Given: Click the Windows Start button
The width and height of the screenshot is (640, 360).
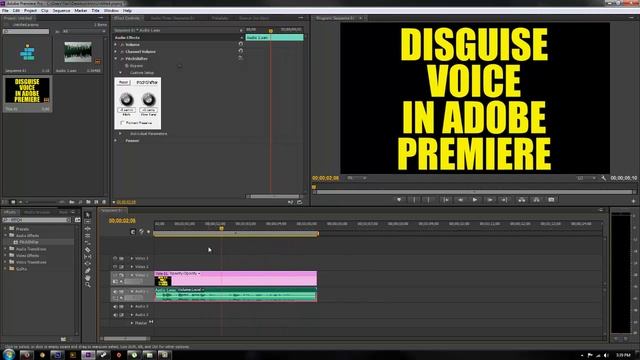Looking at the screenshot, I should click(x=9, y=354).
